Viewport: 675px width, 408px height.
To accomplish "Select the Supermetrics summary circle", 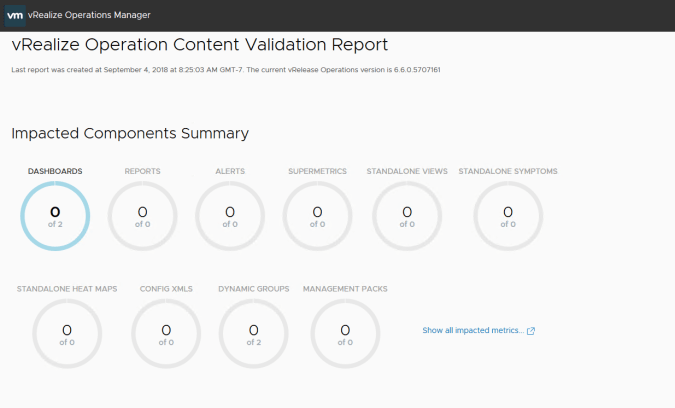I will (x=317, y=216).
